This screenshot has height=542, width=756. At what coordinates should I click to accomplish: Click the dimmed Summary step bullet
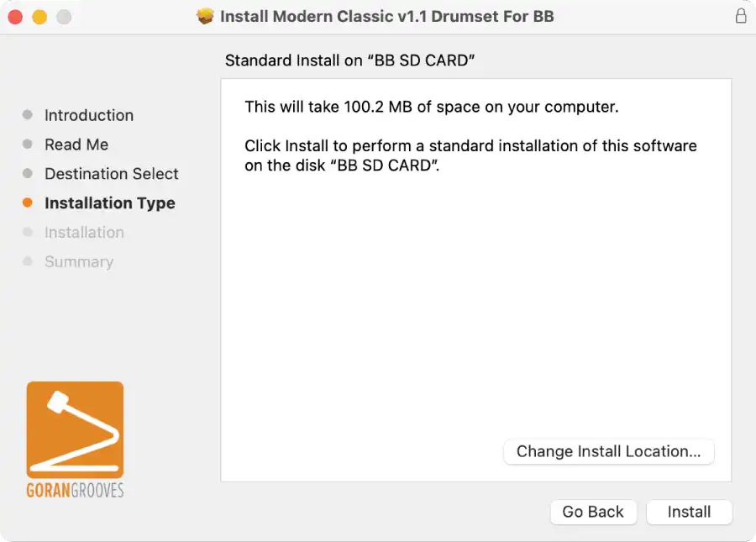(28, 261)
